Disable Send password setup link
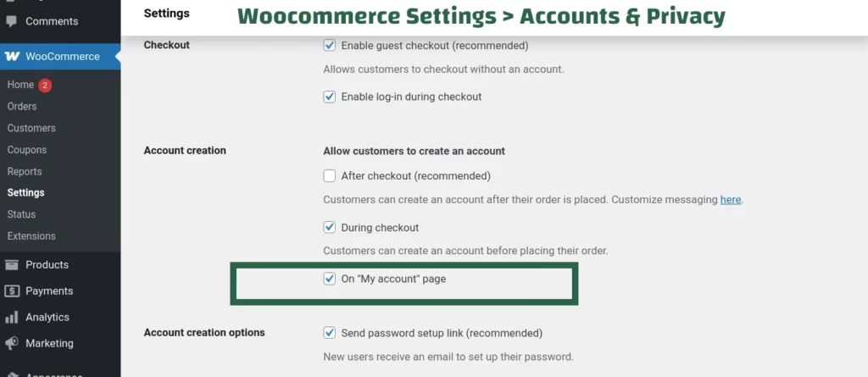This screenshot has width=868, height=377. tap(330, 333)
